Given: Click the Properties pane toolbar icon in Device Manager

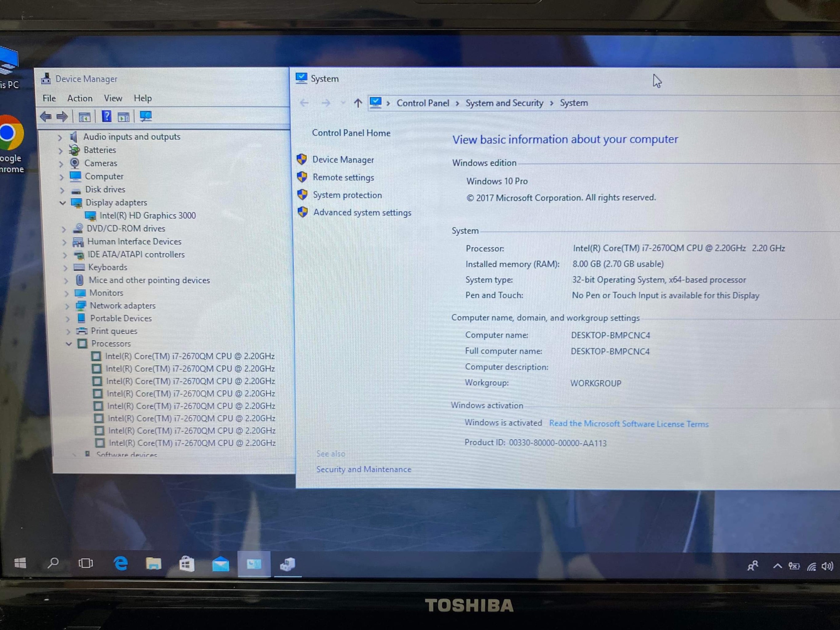Looking at the screenshot, I should coord(124,116).
